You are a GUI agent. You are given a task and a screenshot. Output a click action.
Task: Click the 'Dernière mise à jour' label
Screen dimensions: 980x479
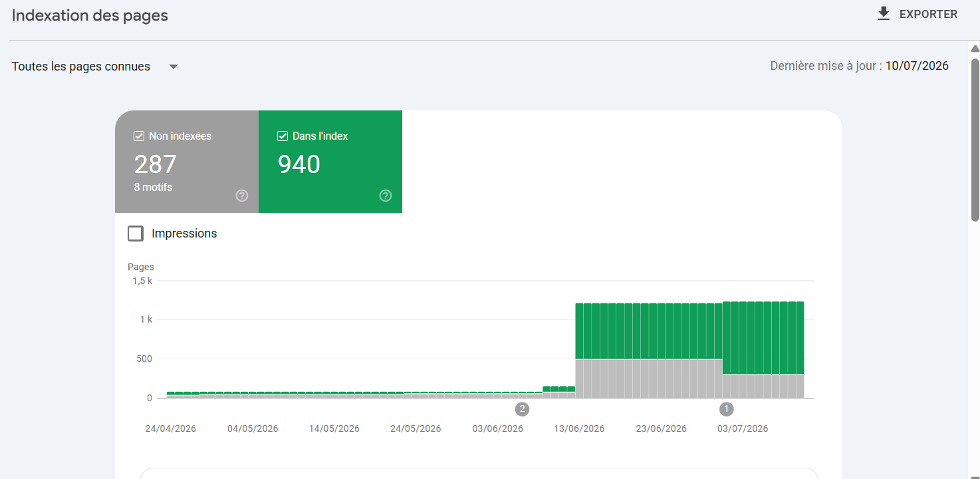(x=826, y=66)
